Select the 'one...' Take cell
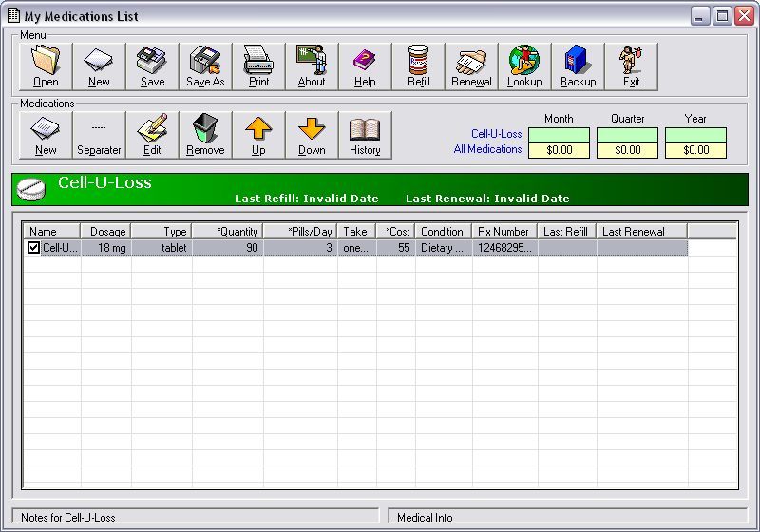This screenshot has width=760, height=532. click(x=357, y=248)
